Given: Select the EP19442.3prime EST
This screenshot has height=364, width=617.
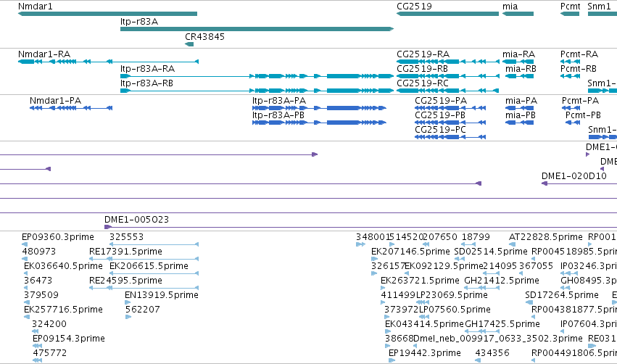Looking at the screenshot, I should pos(392,361).
